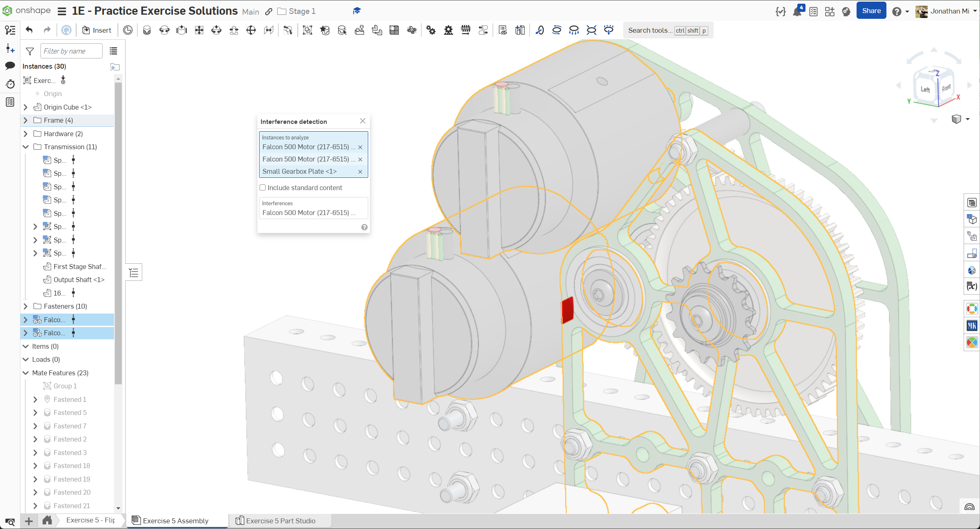Viewport: 980px width, 529px height.
Task: Click the blue Share button
Action: pos(871,11)
